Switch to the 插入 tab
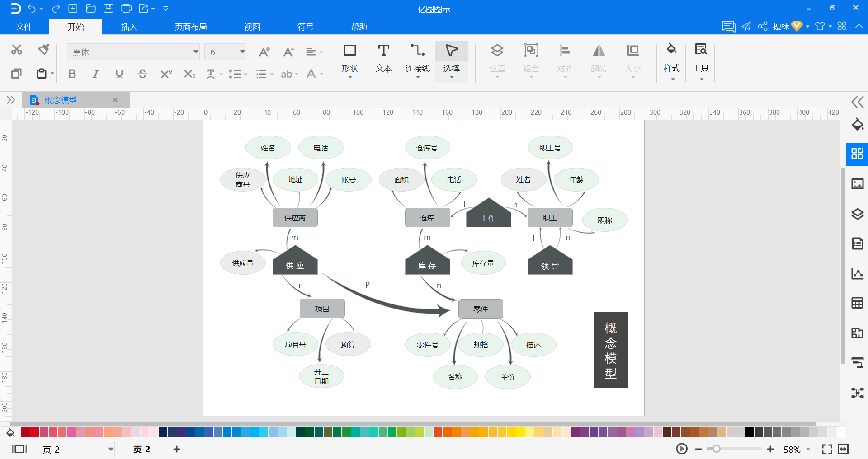The image size is (868, 459). click(x=129, y=27)
